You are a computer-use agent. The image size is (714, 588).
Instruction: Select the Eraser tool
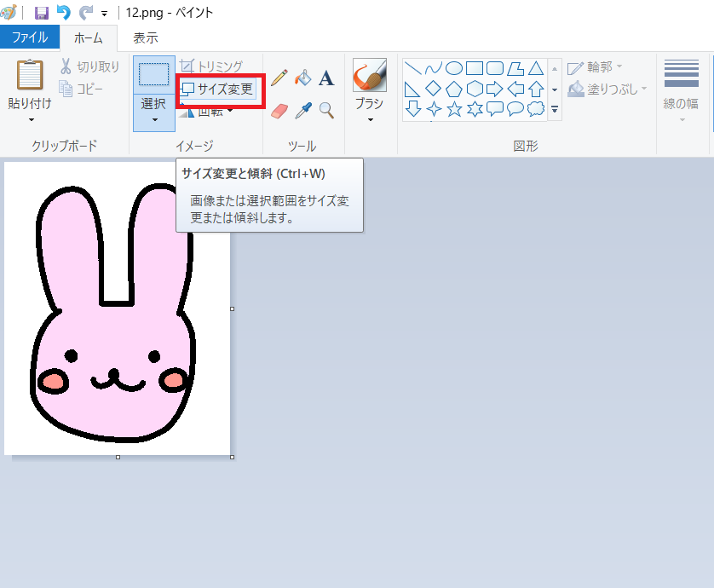[279, 111]
